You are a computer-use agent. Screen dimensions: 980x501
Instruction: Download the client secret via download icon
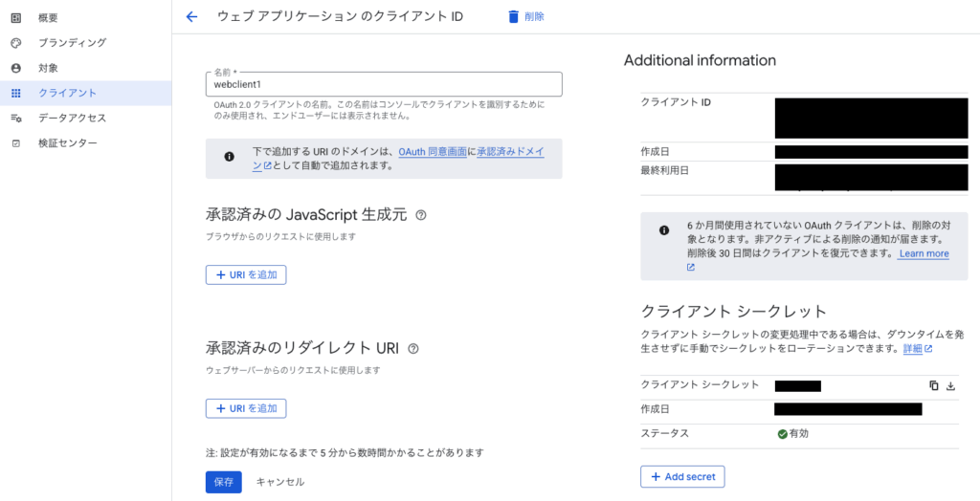point(950,385)
